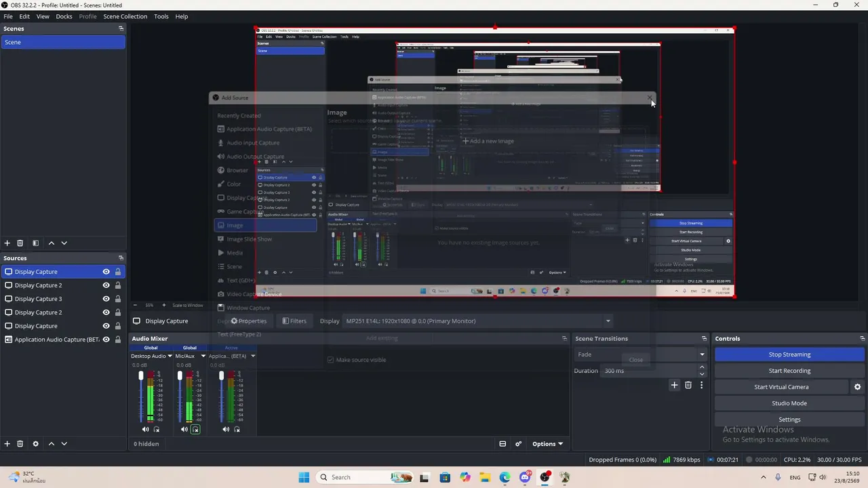Open the View menu
The height and width of the screenshot is (488, 868).
[43, 16]
